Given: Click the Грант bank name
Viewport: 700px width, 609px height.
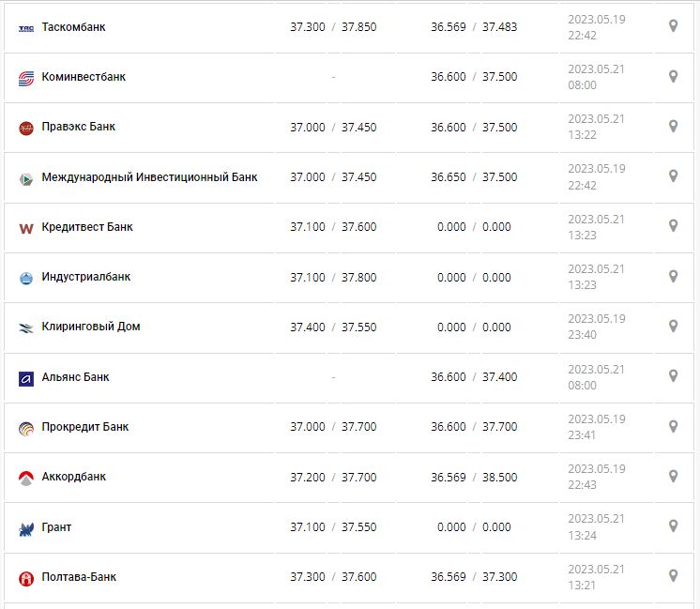Looking at the screenshot, I should tap(56, 527).
